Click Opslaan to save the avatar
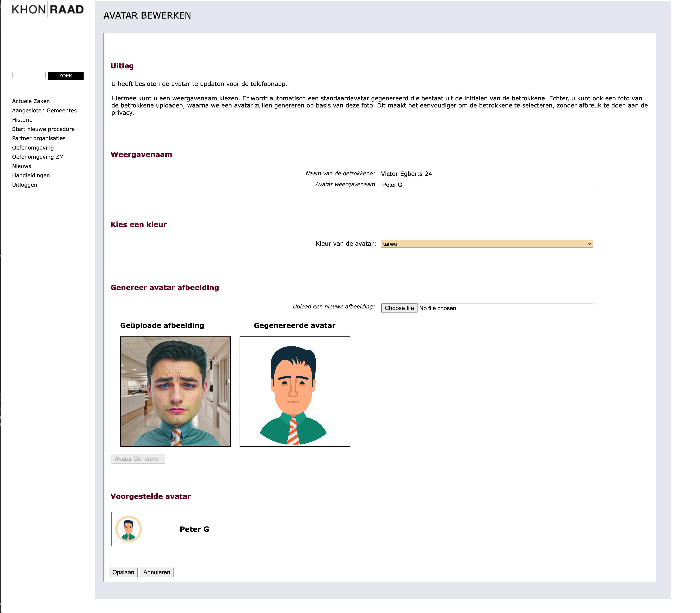 coord(123,572)
